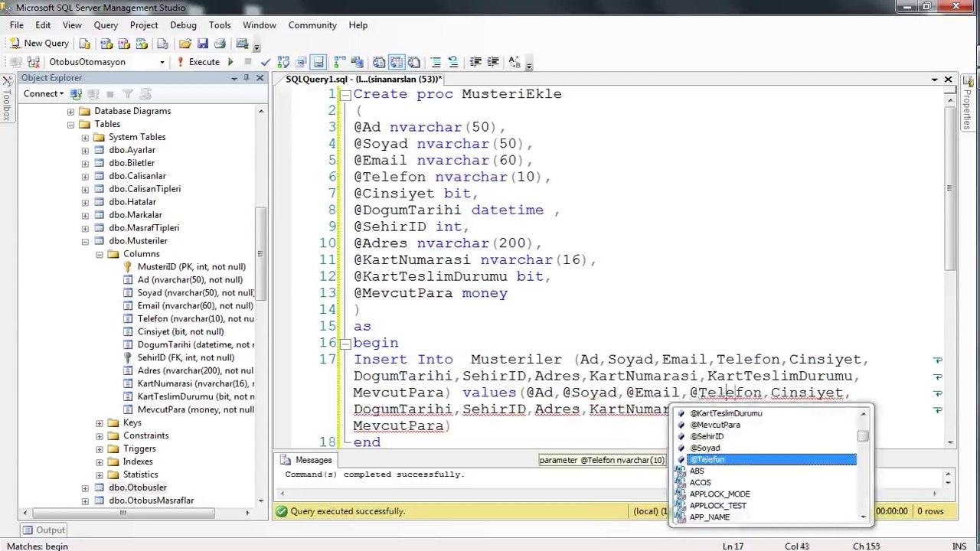Click the Object Explorer filter icon

pyautogui.click(x=127, y=94)
